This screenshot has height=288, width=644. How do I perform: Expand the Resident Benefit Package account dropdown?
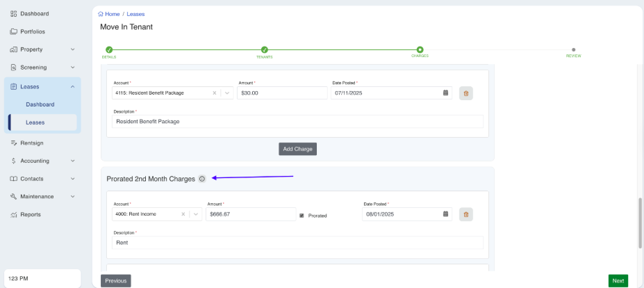pyautogui.click(x=227, y=93)
